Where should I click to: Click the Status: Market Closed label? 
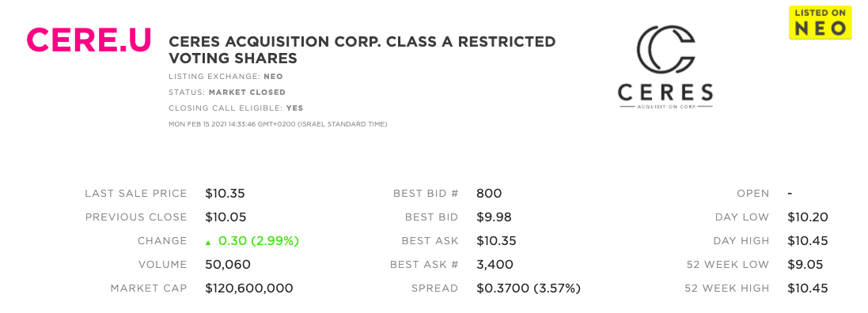pos(227,92)
